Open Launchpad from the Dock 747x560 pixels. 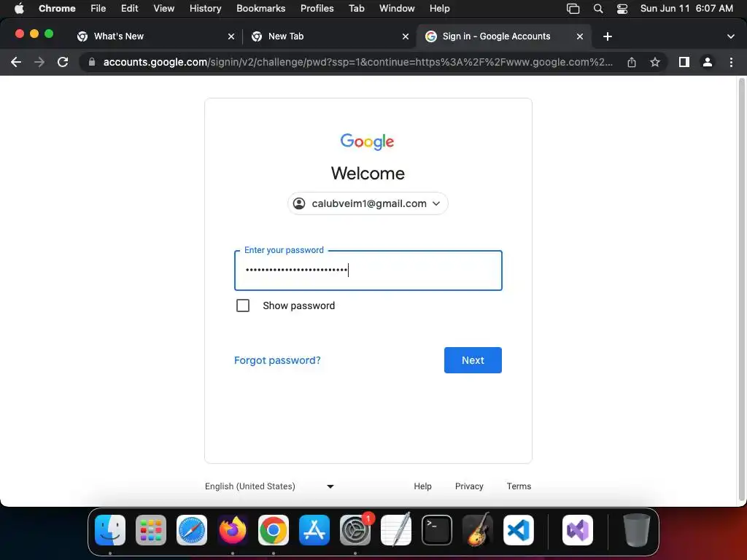[151, 530]
